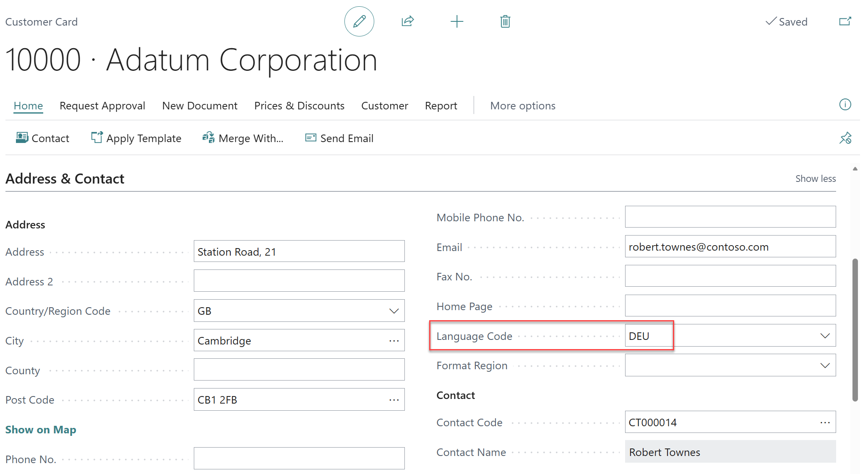The image size is (868, 474).
Task: Click the Share icon
Action: tap(408, 21)
